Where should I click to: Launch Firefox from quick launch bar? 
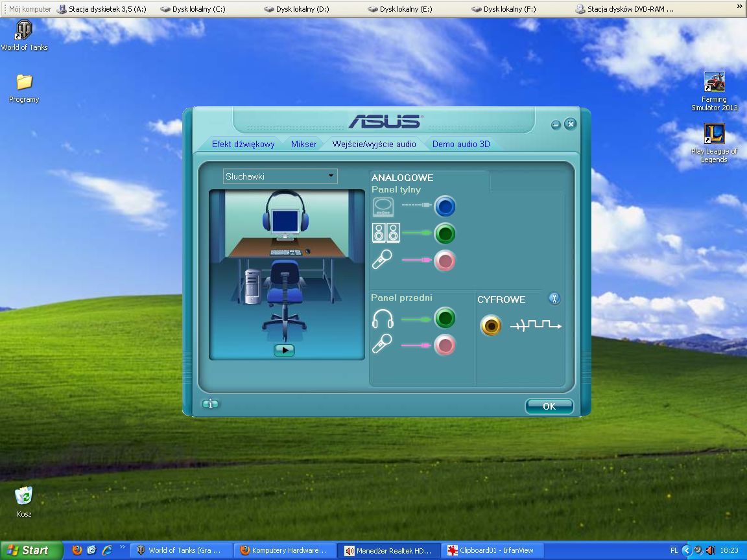[77, 550]
